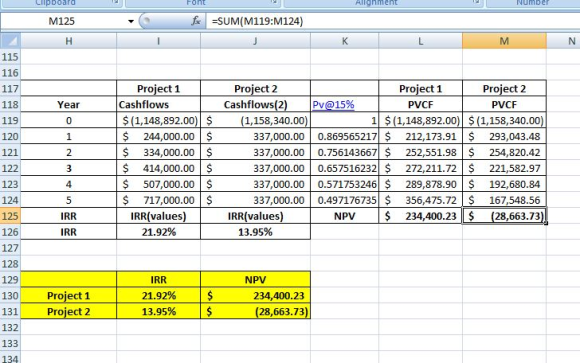Open the Font group dialog launcher
This screenshot has width=580, height=363.
[274, 2]
